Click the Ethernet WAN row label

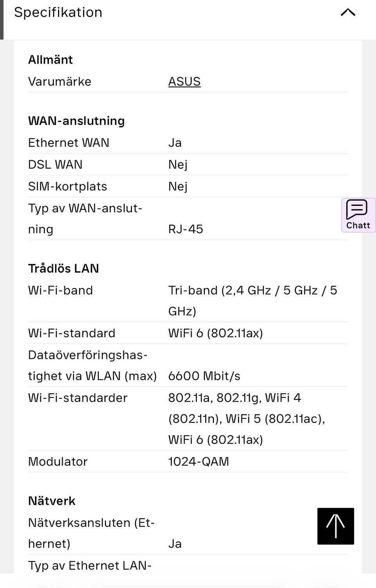point(69,143)
